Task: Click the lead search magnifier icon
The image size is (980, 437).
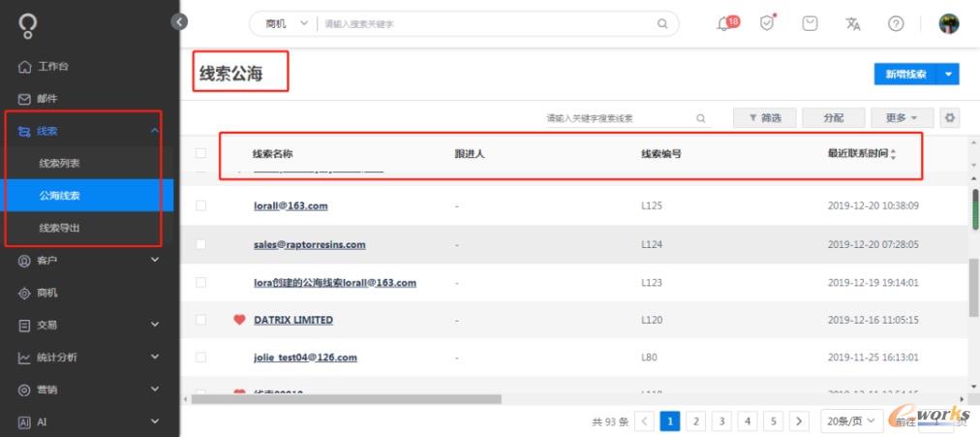Action: [x=701, y=117]
